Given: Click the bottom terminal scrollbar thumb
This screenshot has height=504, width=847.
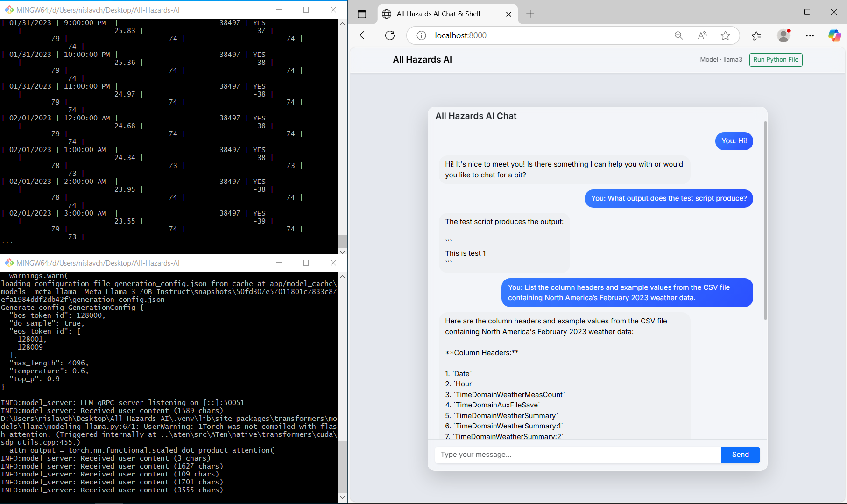Looking at the screenshot, I should (342, 467).
